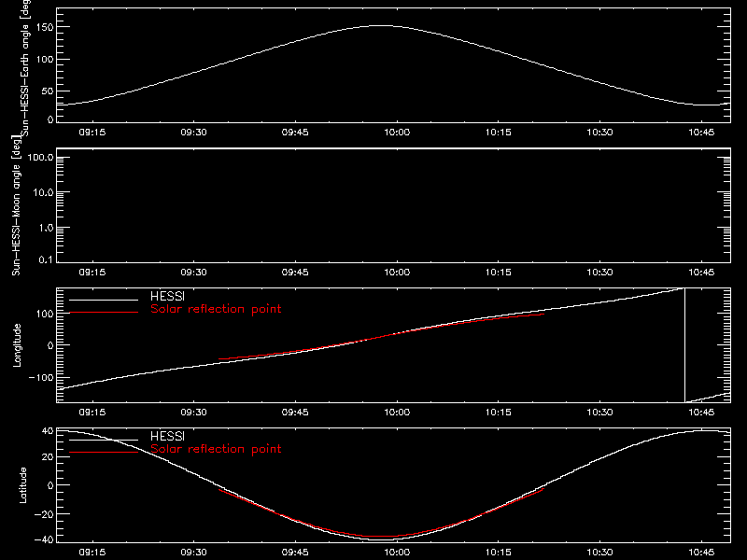Click the Sun-HESSI-Moon angle [deg] axis title
Screen dimensions: 747x560
(17, 205)
